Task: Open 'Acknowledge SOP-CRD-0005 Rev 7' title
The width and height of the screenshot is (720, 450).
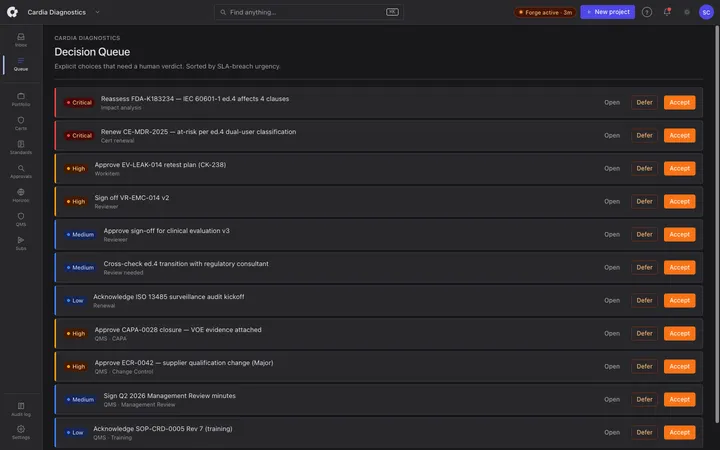Action: 163,429
